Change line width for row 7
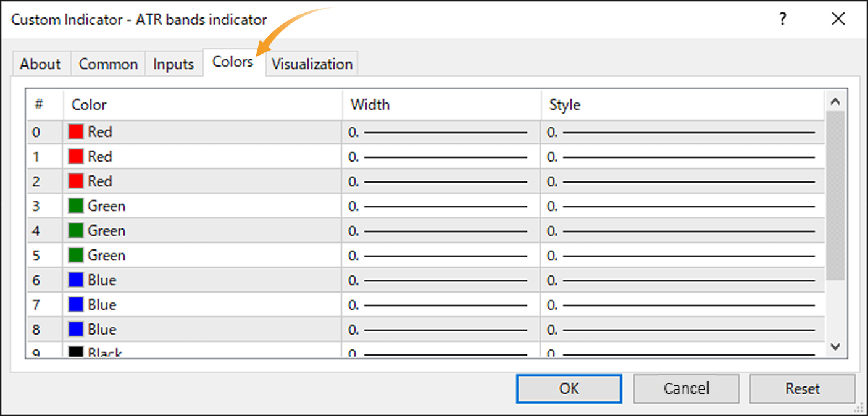The height and width of the screenshot is (416, 868). [441, 305]
